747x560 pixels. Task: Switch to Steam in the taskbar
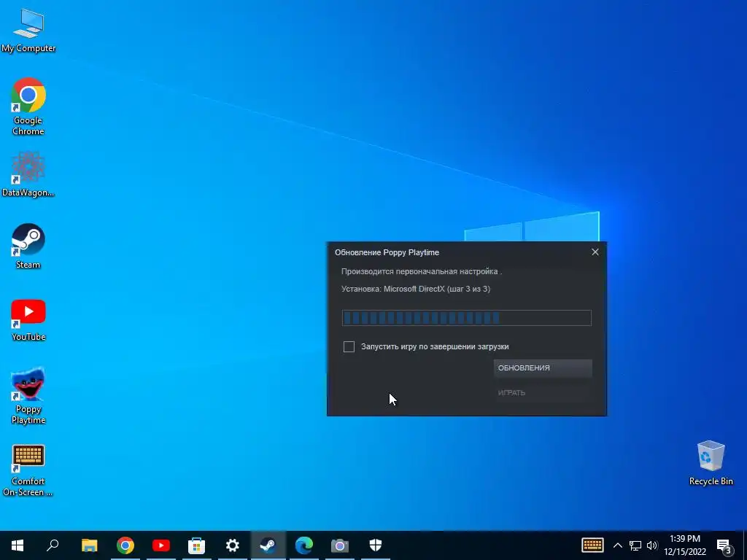(x=268, y=545)
